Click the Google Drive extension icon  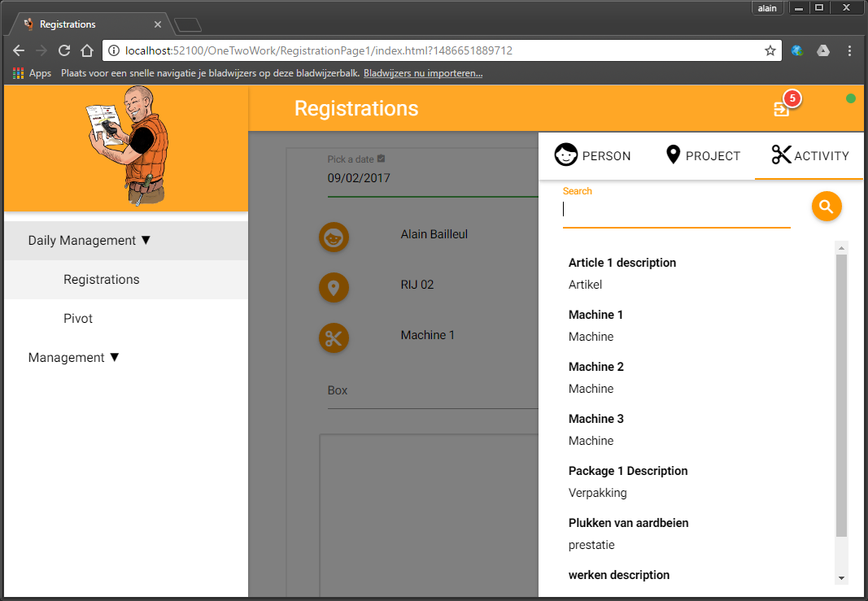coord(823,50)
